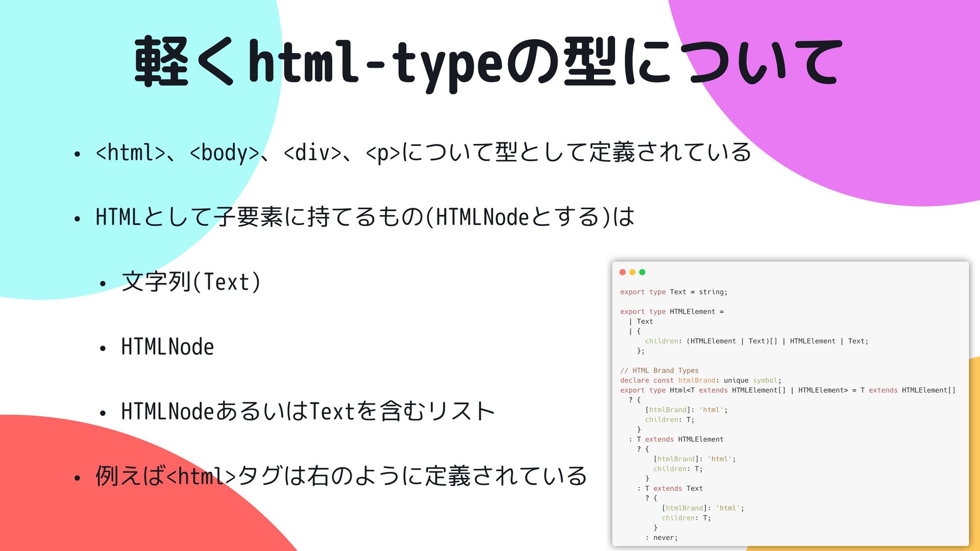Click the '// HTML Brand Types' comment
Screen dimensions: 980x551
659,370
